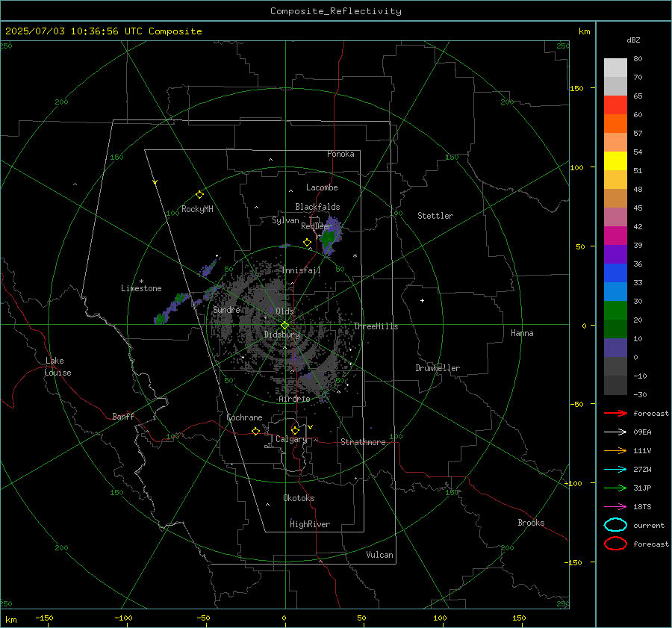Screen dimensions: 672x628
Task: Click the Strathmore label
Action: 363,442
